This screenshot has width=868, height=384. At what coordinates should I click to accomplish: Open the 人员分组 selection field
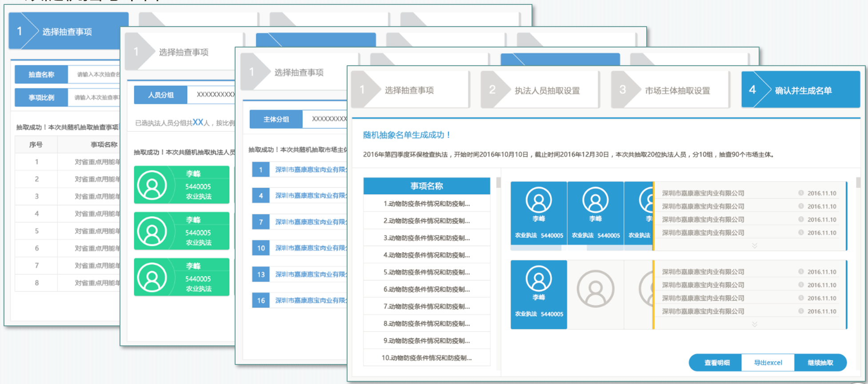(x=211, y=95)
